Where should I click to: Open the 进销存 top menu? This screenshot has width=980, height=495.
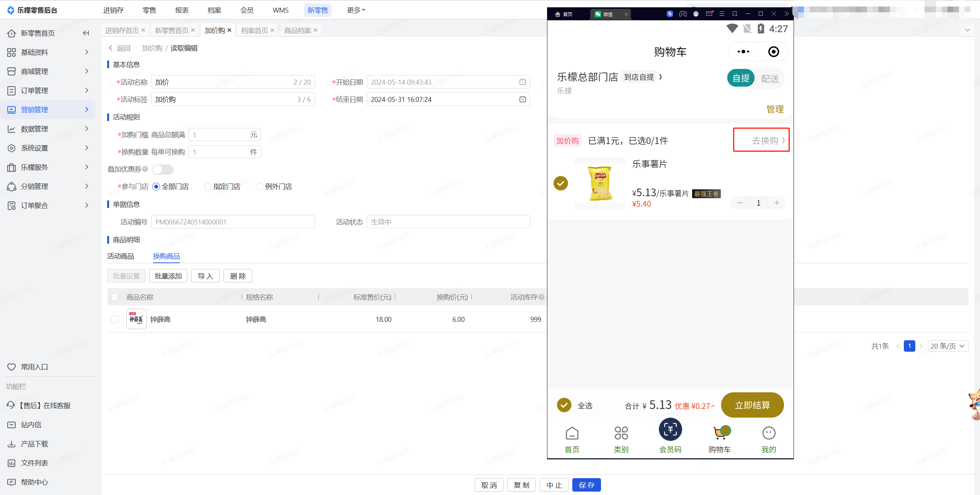pos(113,10)
